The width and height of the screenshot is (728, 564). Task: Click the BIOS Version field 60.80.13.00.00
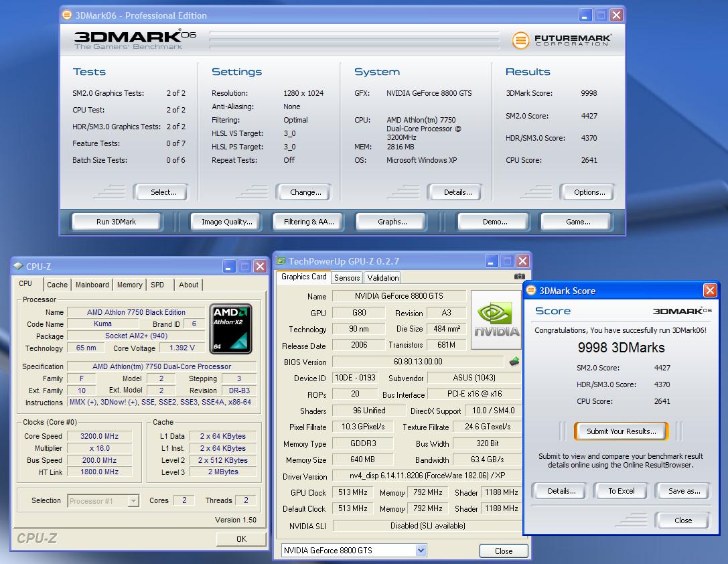[418, 362]
